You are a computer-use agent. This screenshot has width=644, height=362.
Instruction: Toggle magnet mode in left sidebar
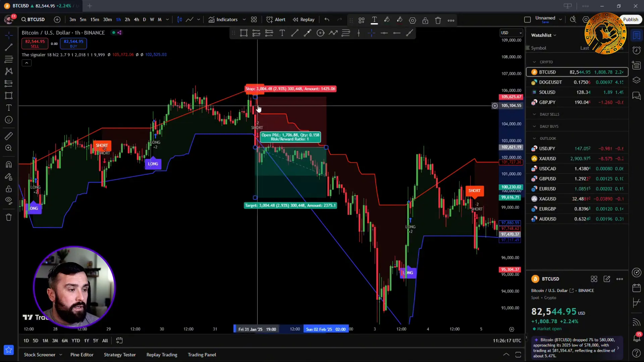coord(9,164)
